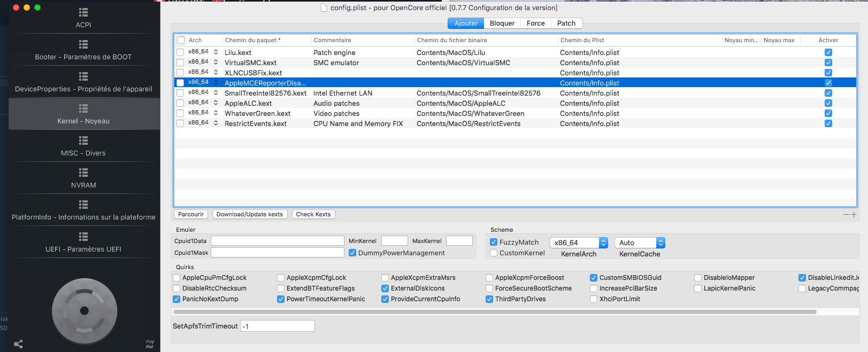This screenshot has width=868, height=352.
Task: Click the SetApfsTrimTimeout input field
Action: (278, 326)
